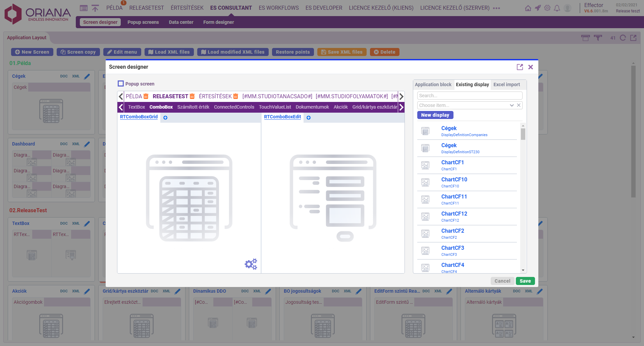Click Save XML files button

[342, 52]
